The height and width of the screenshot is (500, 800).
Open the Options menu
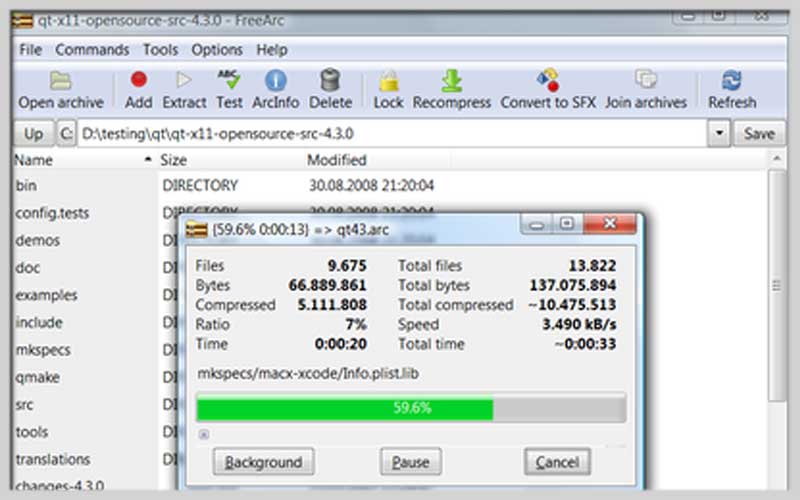tap(217, 50)
